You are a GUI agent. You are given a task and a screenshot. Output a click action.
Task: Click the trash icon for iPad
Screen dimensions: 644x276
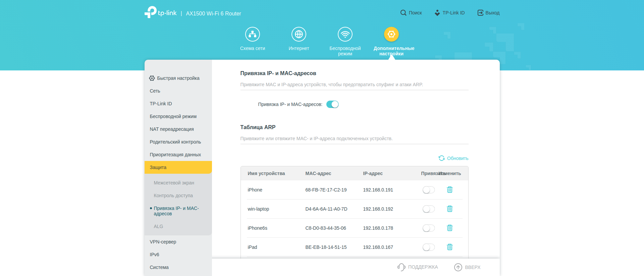449,247
